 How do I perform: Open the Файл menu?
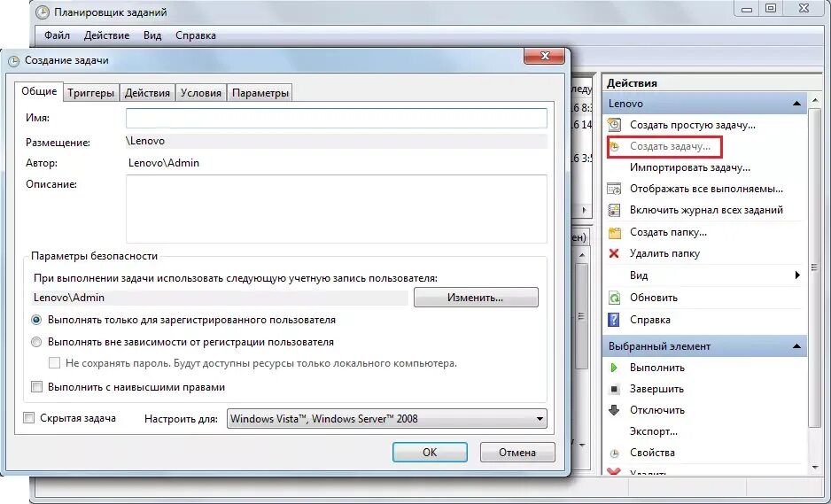[57, 35]
